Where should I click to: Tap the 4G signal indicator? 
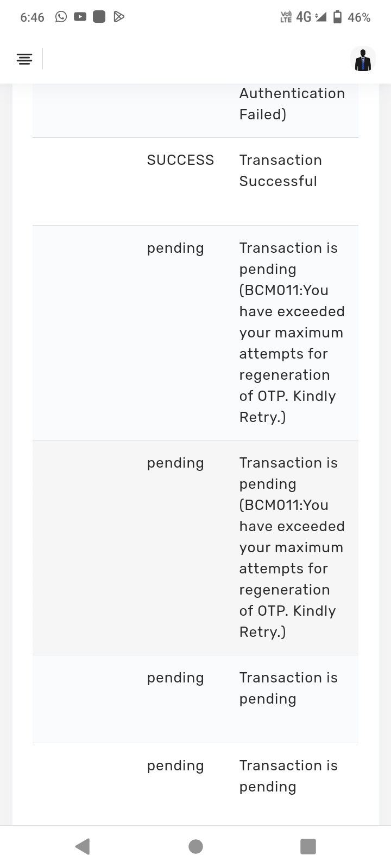[x=304, y=17]
